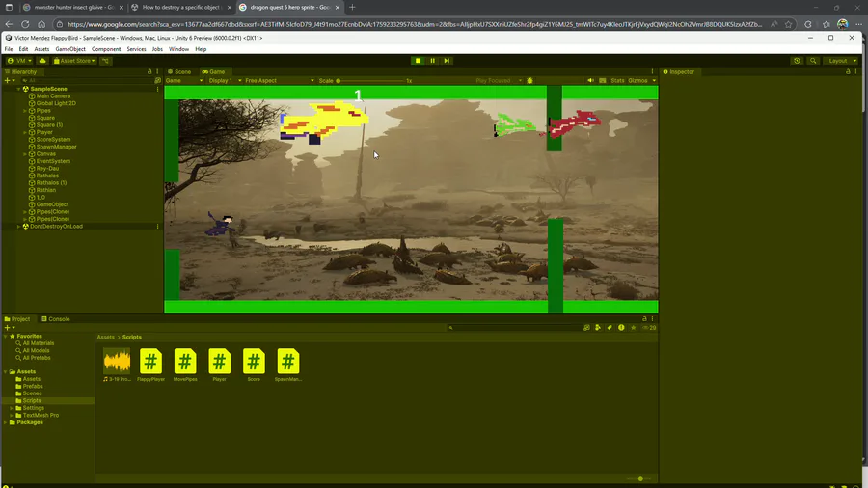Open SampleScene options kebab menu
The height and width of the screenshot is (488, 868).
tap(158, 89)
